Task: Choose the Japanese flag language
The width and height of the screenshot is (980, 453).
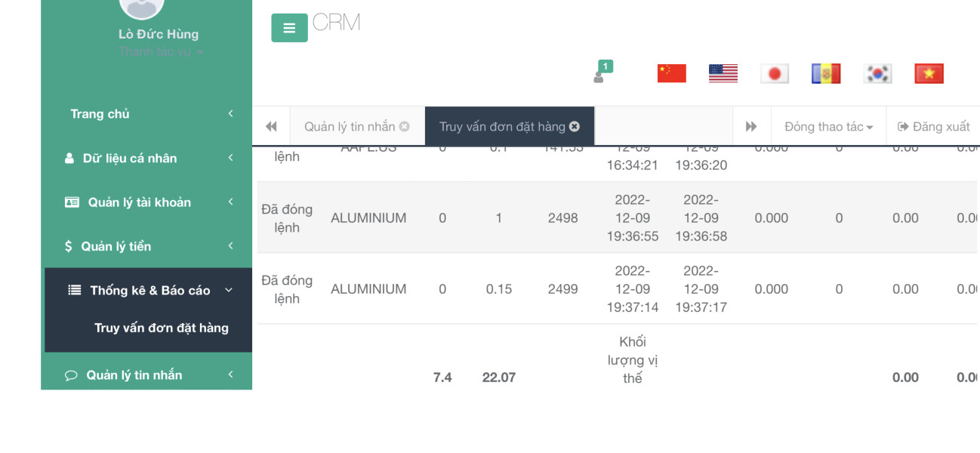Action: click(x=774, y=73)
